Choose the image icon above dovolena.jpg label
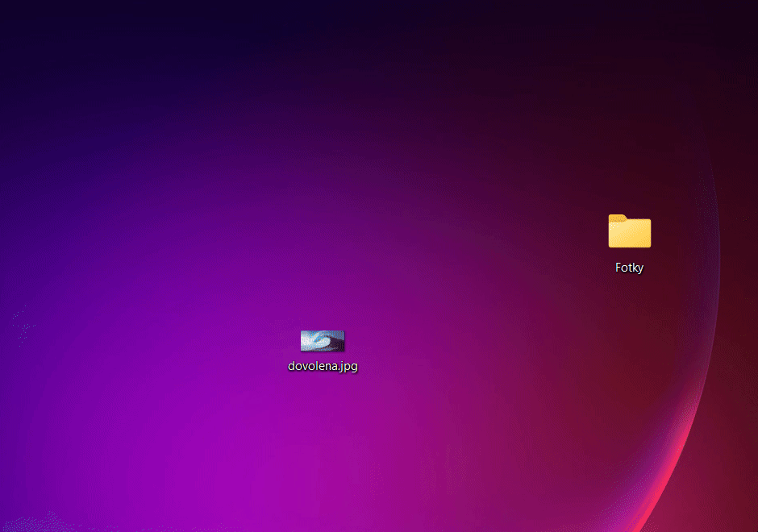The width and height of the screenshot is (758, 532). [322, 339]
